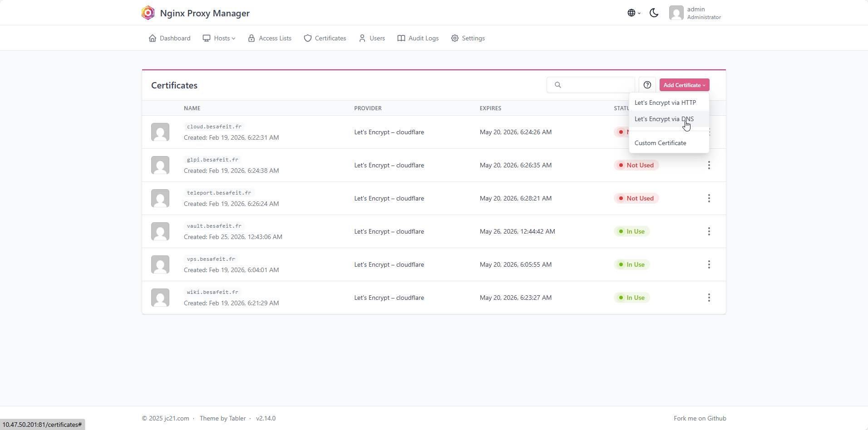Image resolution: width=868 pixels, height=430 pixels.
Task: Open the Fork me on Github link
Action: pos(700,418)
